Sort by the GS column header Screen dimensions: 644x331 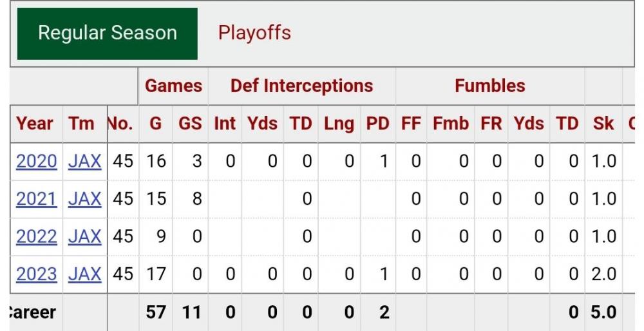(x=190, y=123)
